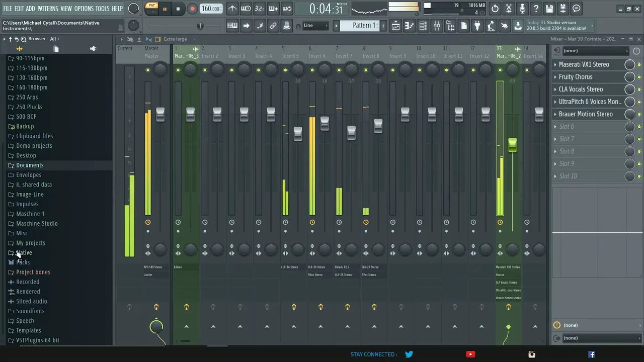Click the record button

click(x=192, y=9)
